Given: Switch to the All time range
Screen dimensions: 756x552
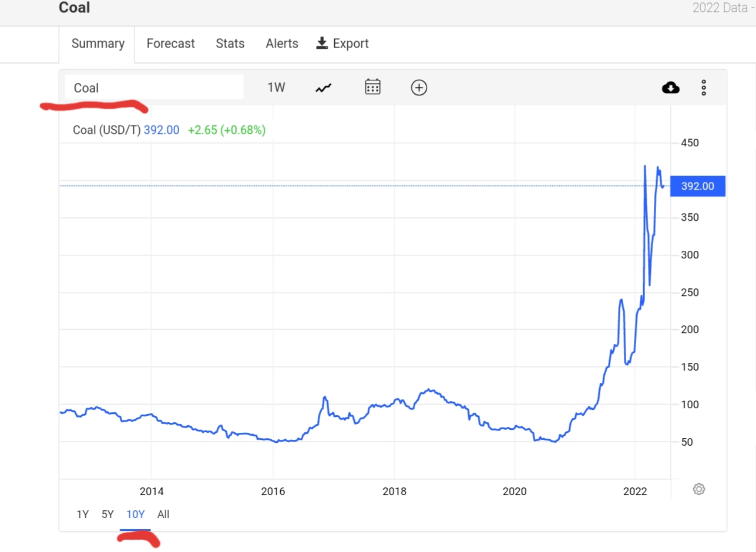Looking at the screenshot, I should [x=163, y=514].
